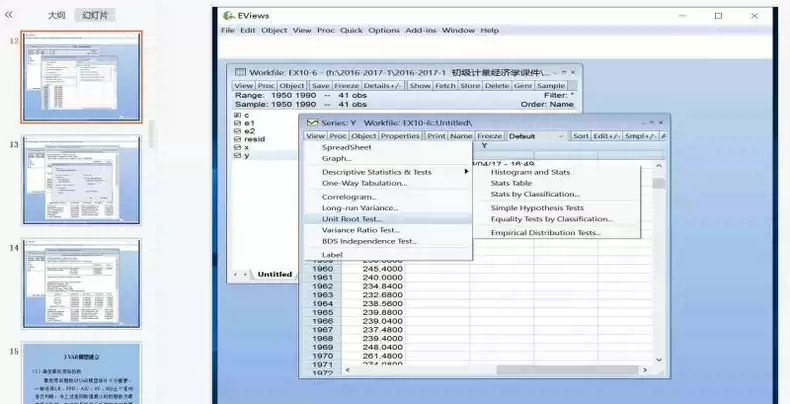Click Save button in Workfile toolbar
Image resolution: width=790 pixels, height=404 pixels.
[x=320, y=86]
